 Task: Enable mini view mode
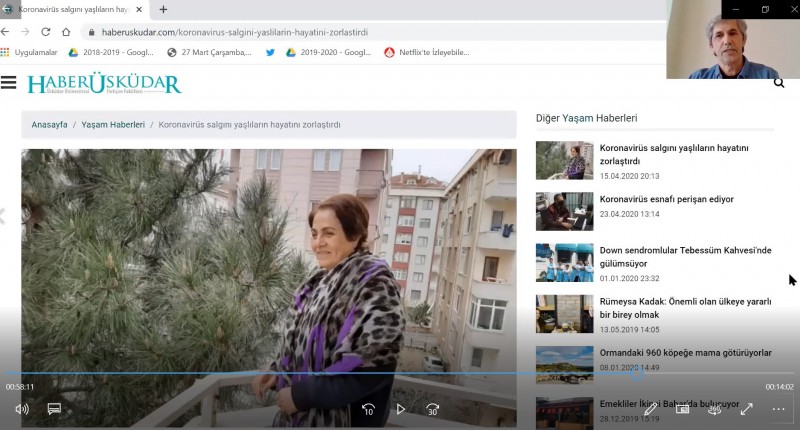tap(683, 409)
